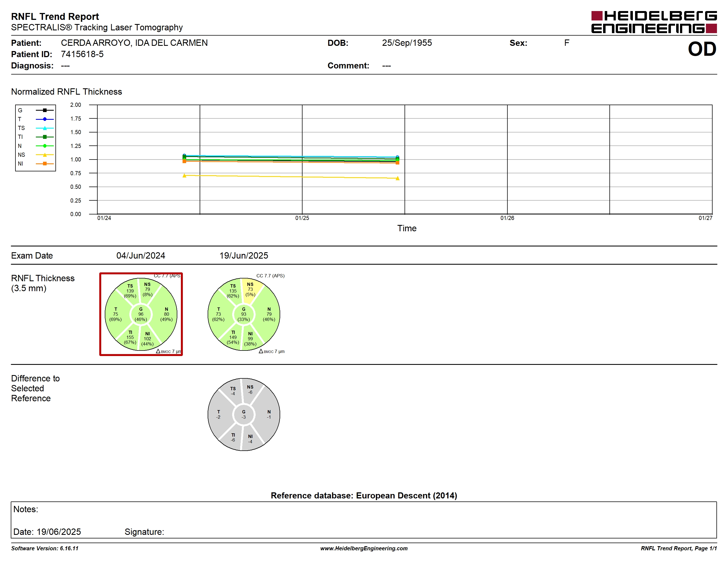Click the RNFL Trend Report title
728x563 pixels.
pyautogui.click(x=55, y=16)
